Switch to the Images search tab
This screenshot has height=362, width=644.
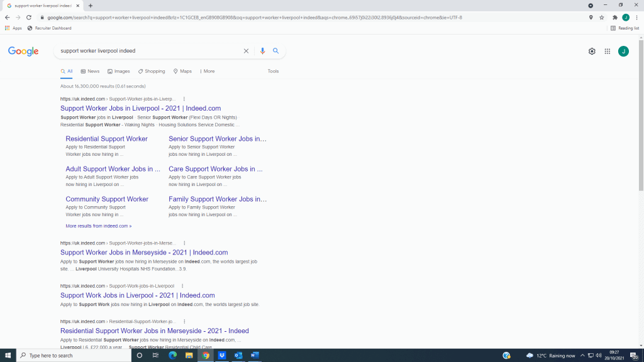[119, 71]
